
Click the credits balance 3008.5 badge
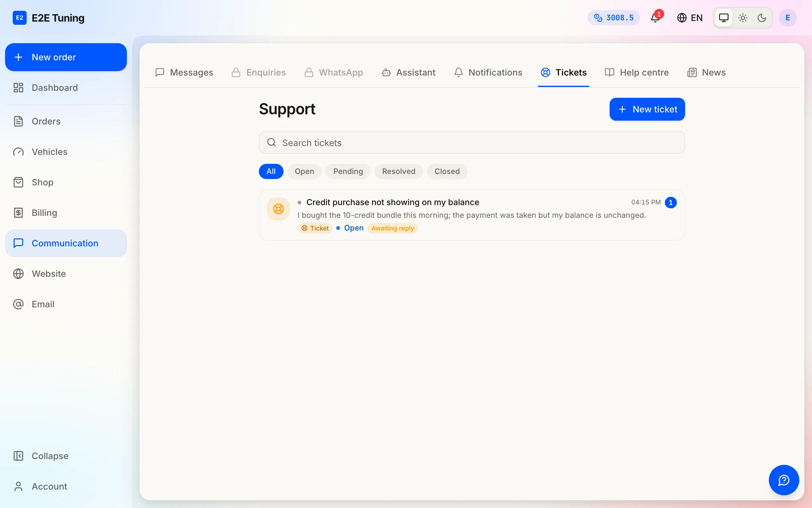click(x=613, y=17)
